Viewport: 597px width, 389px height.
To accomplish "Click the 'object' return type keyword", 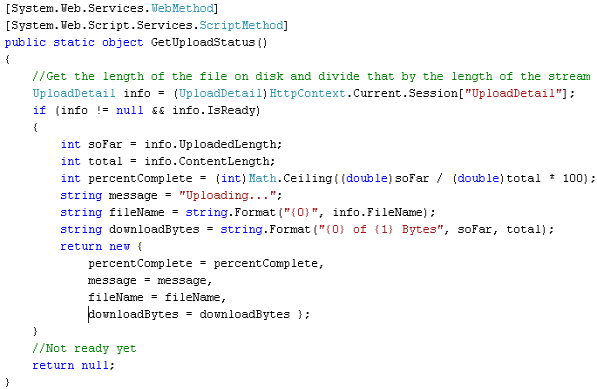I will coord(123,42).
